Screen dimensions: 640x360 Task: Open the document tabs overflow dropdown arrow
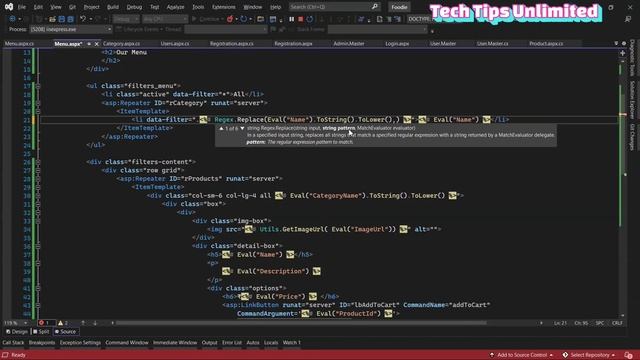(616, 43)
